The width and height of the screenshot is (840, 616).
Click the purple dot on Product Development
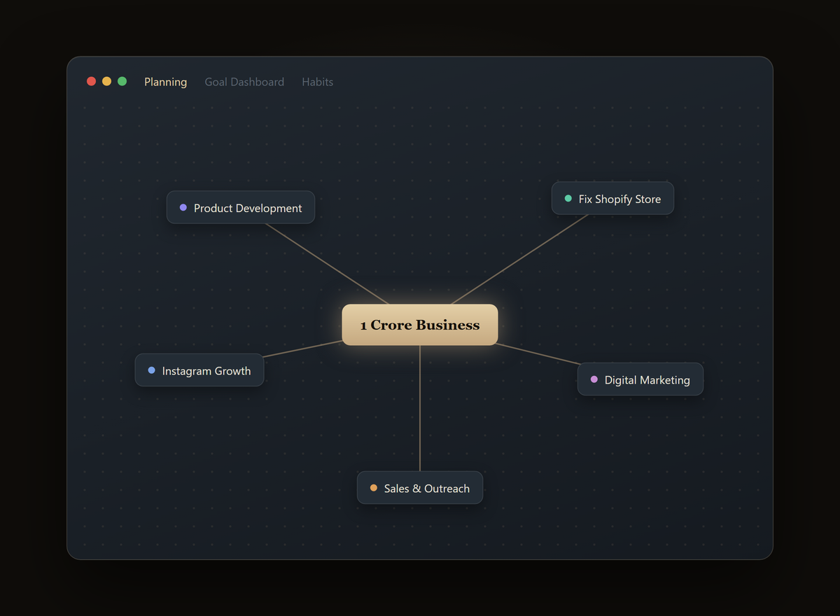[183, 207]
